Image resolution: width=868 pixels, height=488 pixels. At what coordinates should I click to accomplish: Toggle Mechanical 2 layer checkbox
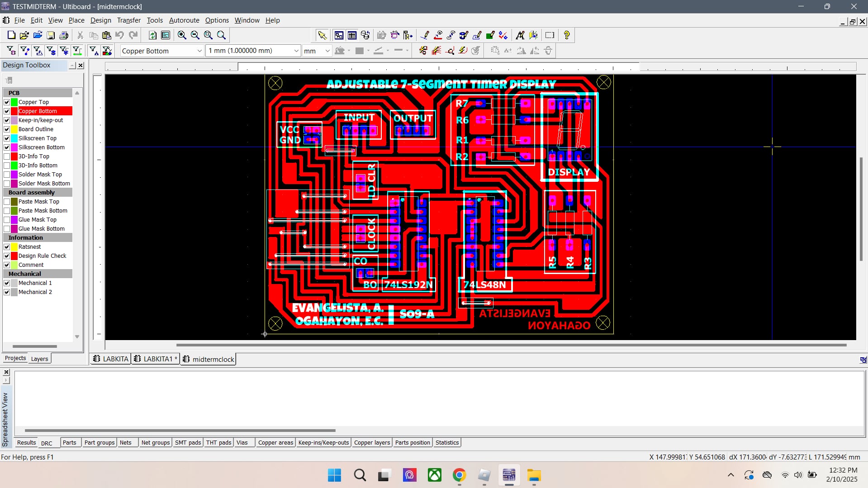click(7, 292)
